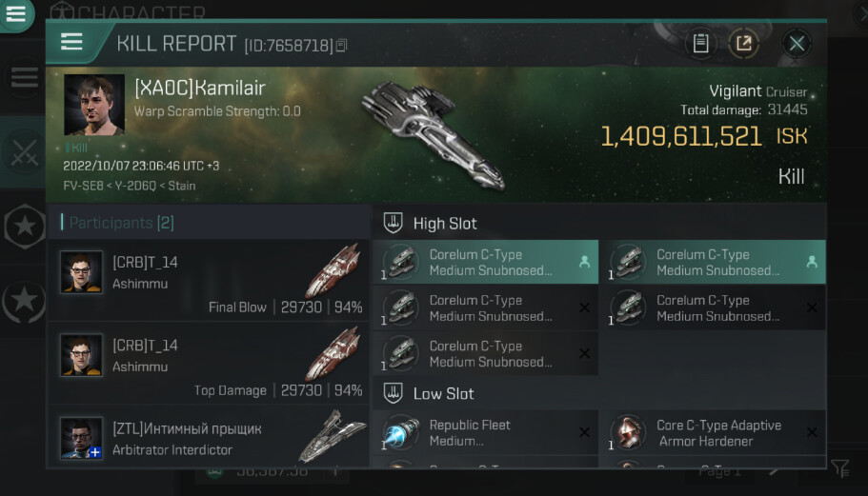Select first Corelum C-Type Medium Snubnosed module
This screenshot has height=496, width=868.
pos(485,262)
